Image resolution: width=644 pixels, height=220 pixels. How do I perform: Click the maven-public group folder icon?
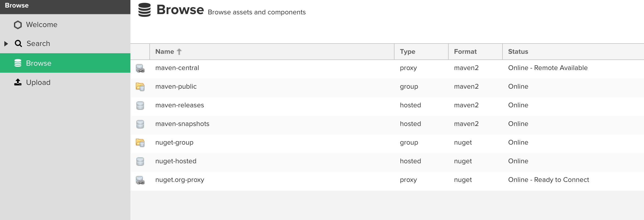click(x=140, y=87)
